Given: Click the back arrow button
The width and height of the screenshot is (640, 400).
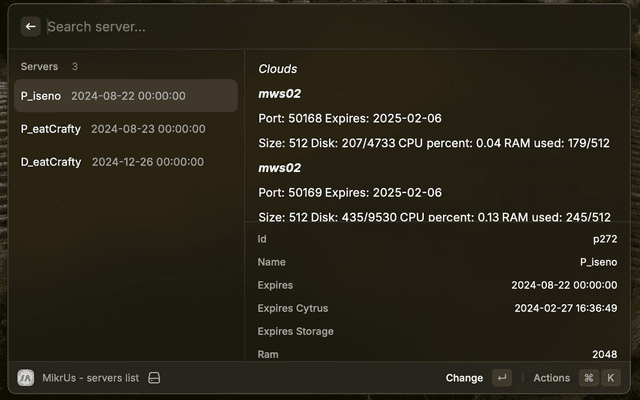Looking at the screenshot, I should pos(31,27).
